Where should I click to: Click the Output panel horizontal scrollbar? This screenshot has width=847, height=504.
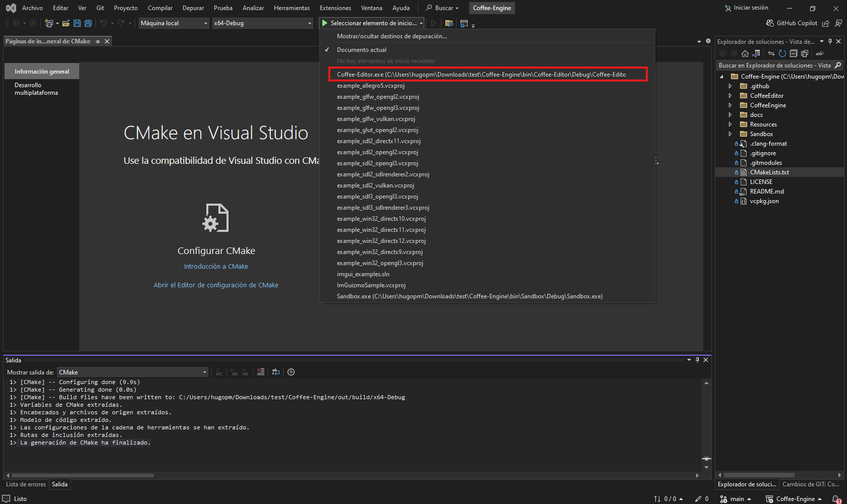(x=83, y=475)
